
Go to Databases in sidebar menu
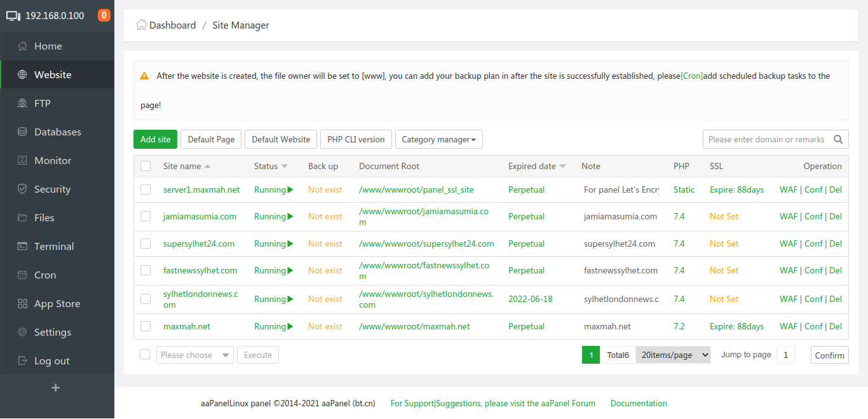point(57,132)
